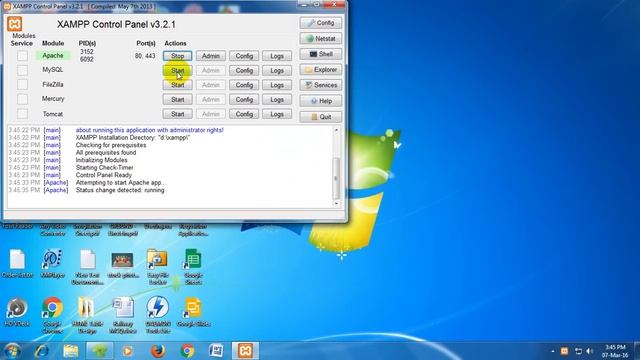
Task: Click the log scrollbar up arrow
Action: tap(336, 130)
